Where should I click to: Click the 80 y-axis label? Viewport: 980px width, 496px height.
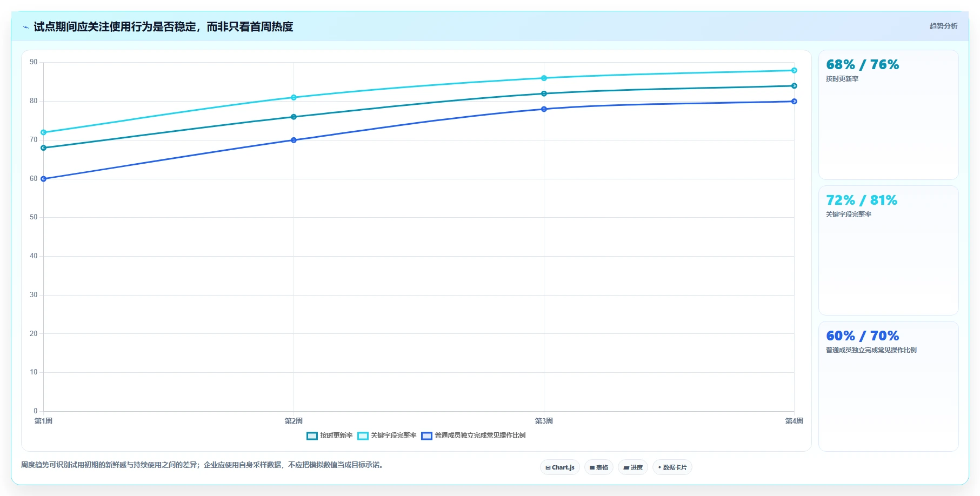(34, 101)
